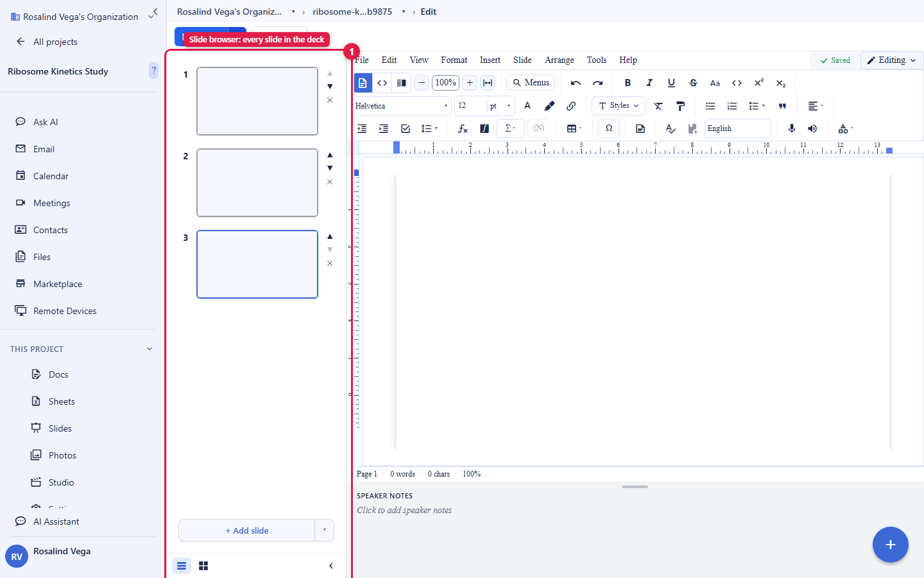This screenshot has width=924, height=578.
Task: Apply superscript formatting
Action: 758,83
